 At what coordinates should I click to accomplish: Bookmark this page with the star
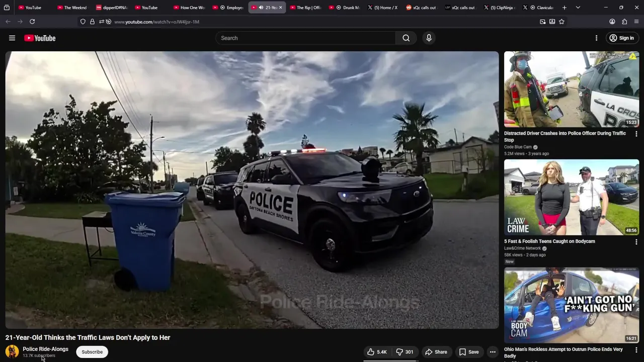pyautogui.click(x=561, y=22)
